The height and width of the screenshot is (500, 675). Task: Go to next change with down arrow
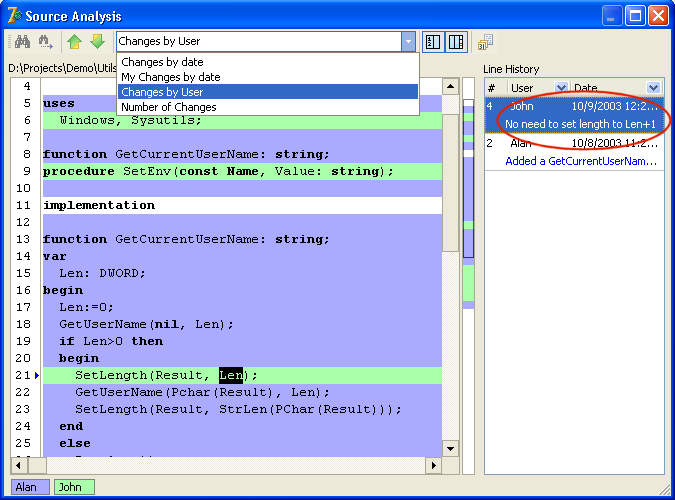point(97,41)
